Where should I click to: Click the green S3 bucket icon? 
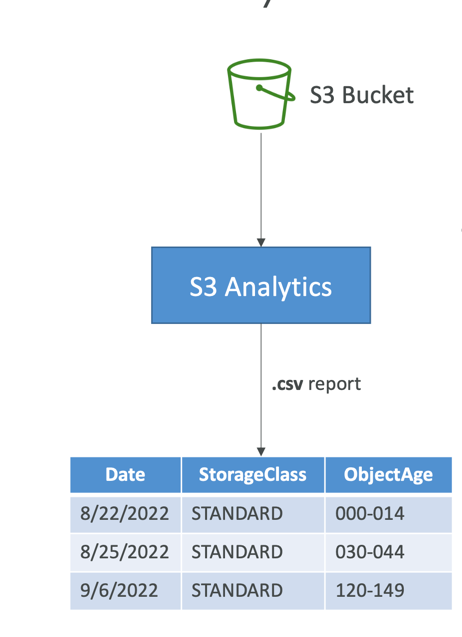pyautogui.click(x=261, y=94)
